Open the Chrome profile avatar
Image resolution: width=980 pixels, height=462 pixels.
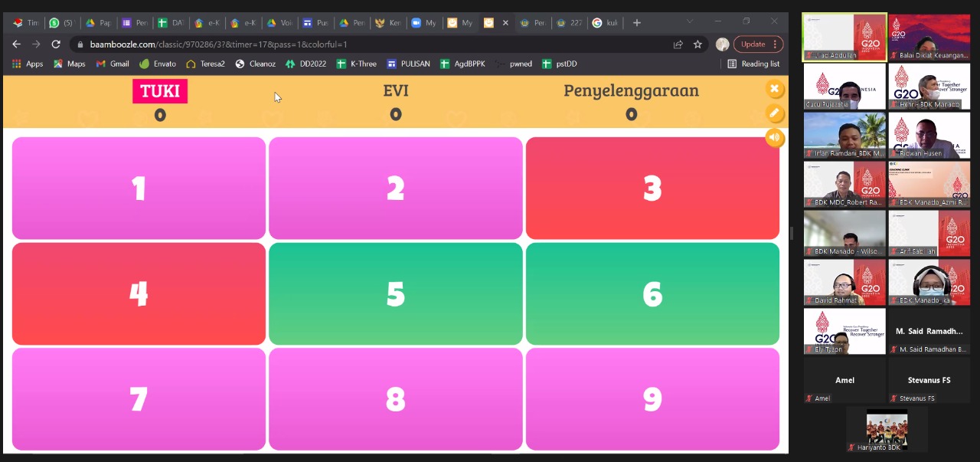(722, 44)
